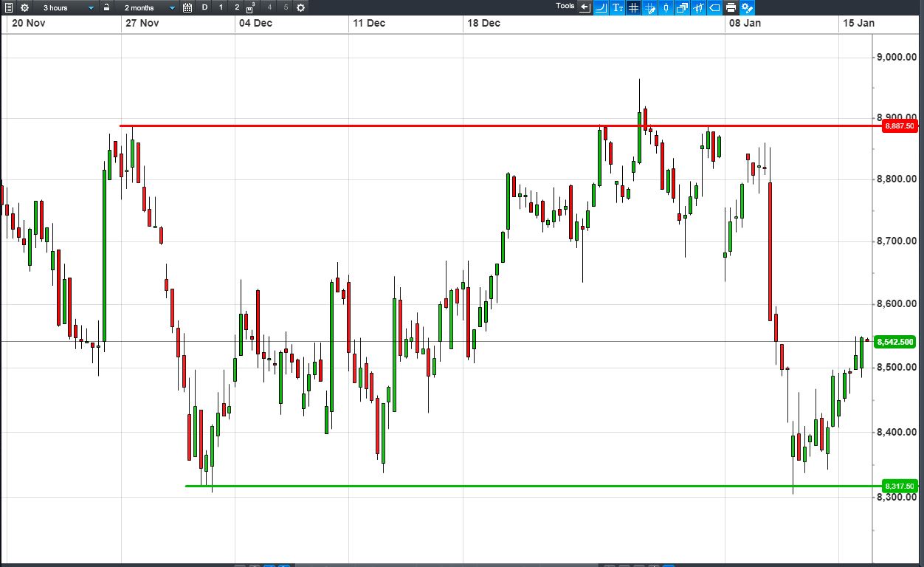Click the 8,800.00 price axis label
Image resolution: width=924 pixels, height=567 pixels.
tap(897, 179)
